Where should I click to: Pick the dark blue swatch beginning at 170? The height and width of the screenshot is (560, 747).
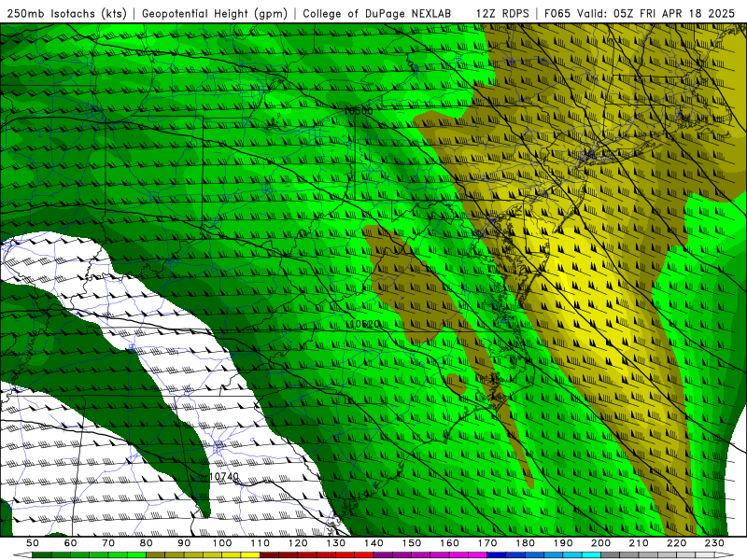497,555
